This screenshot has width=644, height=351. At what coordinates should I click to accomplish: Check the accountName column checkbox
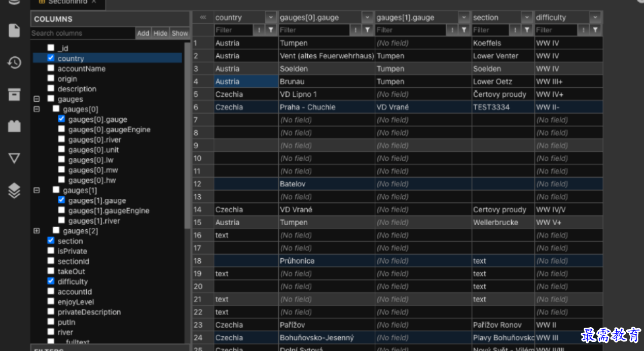(x=51, y=68)
